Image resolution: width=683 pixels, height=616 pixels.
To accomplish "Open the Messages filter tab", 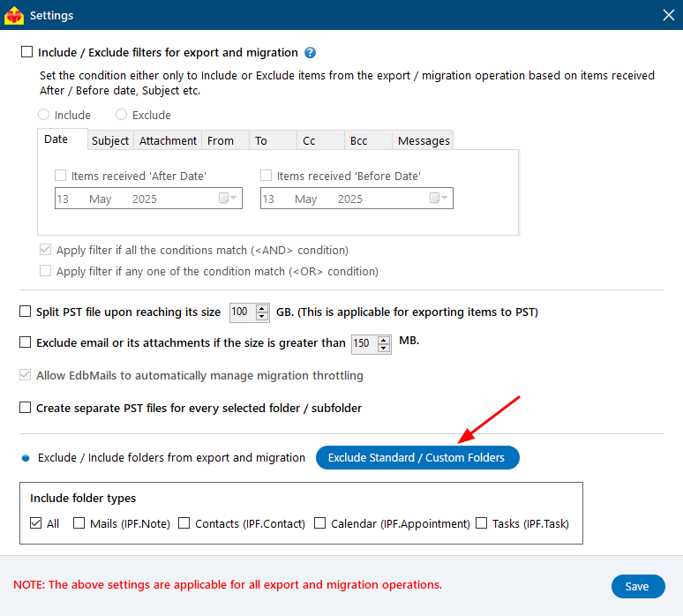I will click(423, 140).
